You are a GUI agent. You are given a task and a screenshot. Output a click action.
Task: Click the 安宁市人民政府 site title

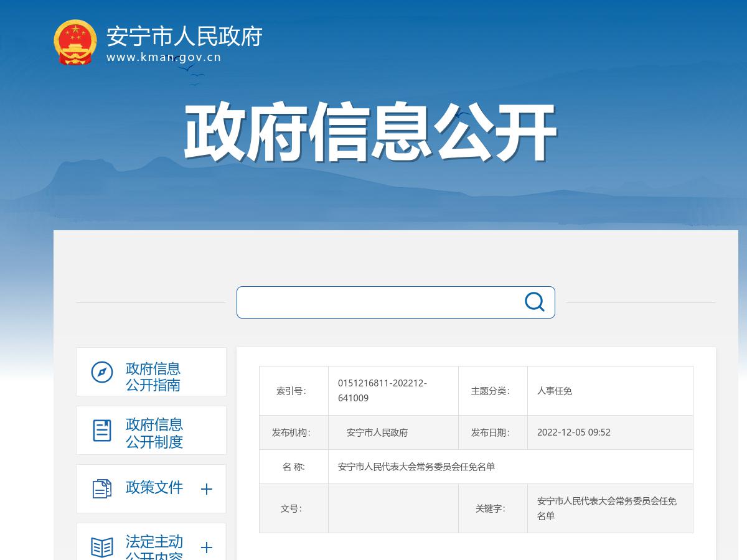click(x=184, y=36)
